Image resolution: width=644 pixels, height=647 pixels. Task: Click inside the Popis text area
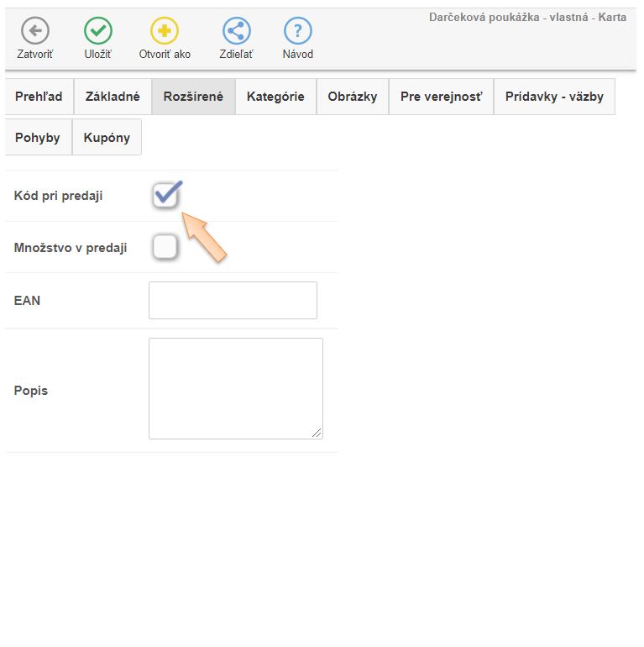(x=235, y=388)
